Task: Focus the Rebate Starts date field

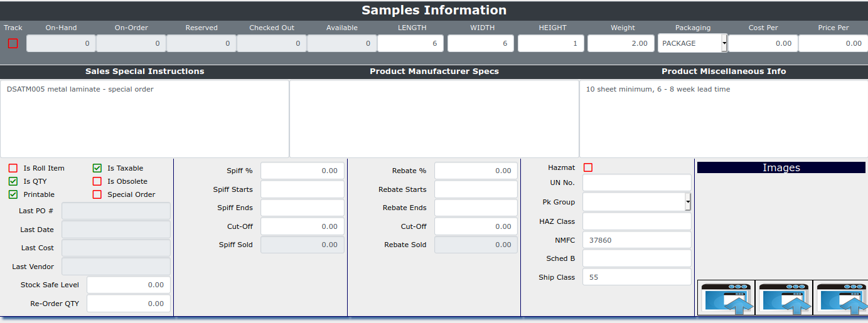Action: tap(476, 189)
